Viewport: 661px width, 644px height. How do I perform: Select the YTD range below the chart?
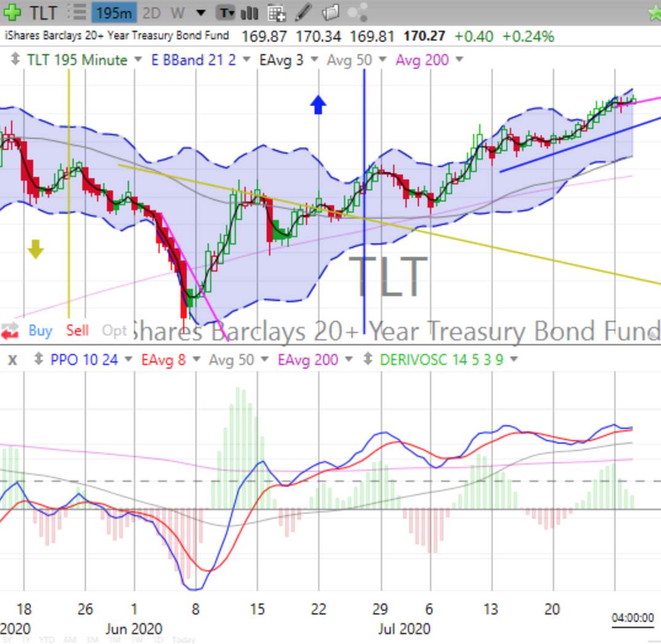point(47,640)
